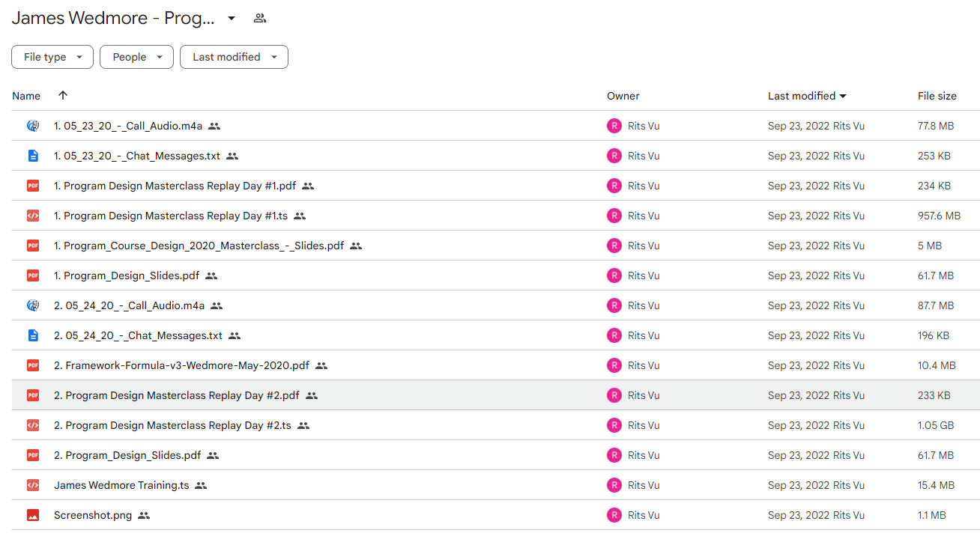Click the image icon for Screenshot.png
980x545 pixels.
click(x=33, y=515)
